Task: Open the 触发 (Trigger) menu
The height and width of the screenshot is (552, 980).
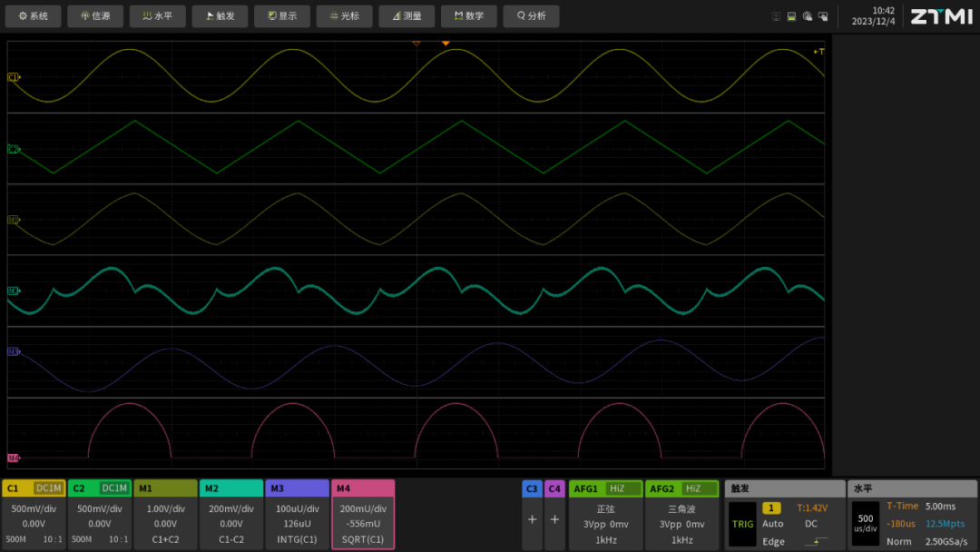Action: [x=220, y=16]
